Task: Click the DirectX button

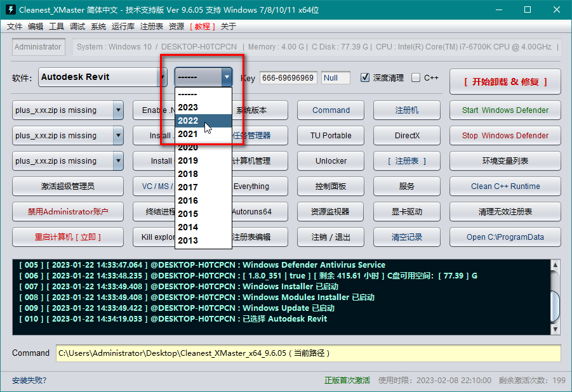Action: click(x=407, y=136)
